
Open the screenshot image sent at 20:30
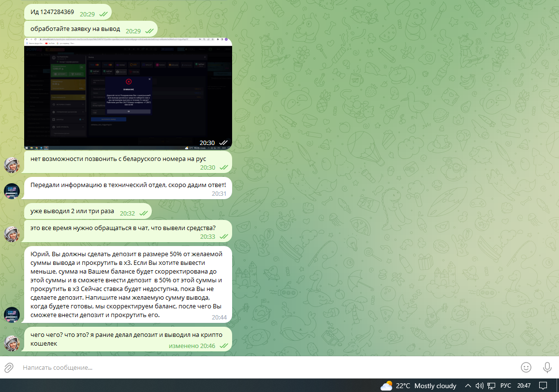(x=128, y=93)
